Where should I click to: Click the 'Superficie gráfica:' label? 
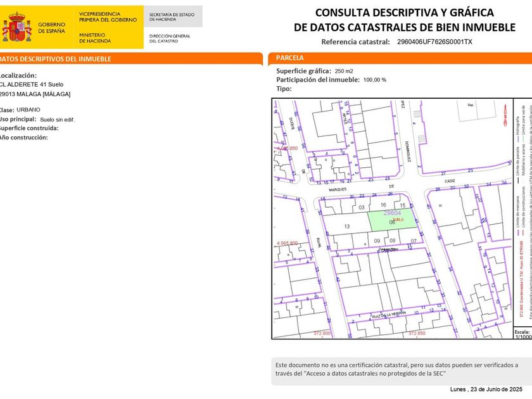pyautogui.click(x=303, y=71)
